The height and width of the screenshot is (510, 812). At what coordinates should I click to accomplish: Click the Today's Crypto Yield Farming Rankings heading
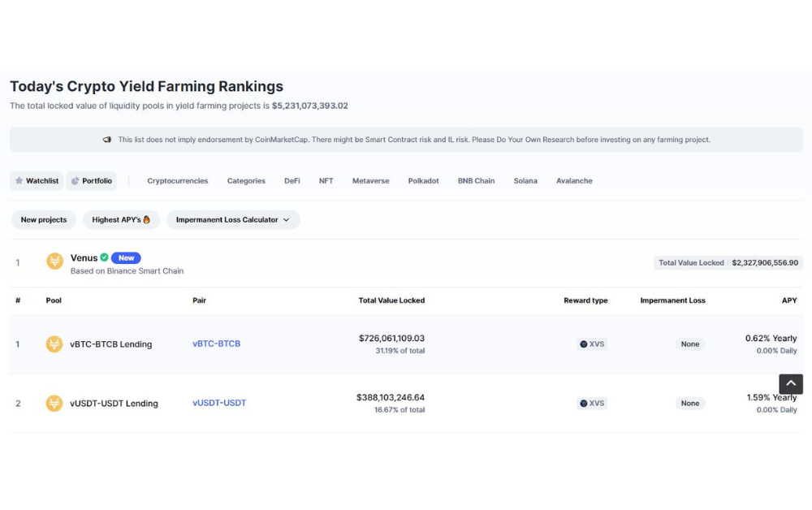click(146, 86)
